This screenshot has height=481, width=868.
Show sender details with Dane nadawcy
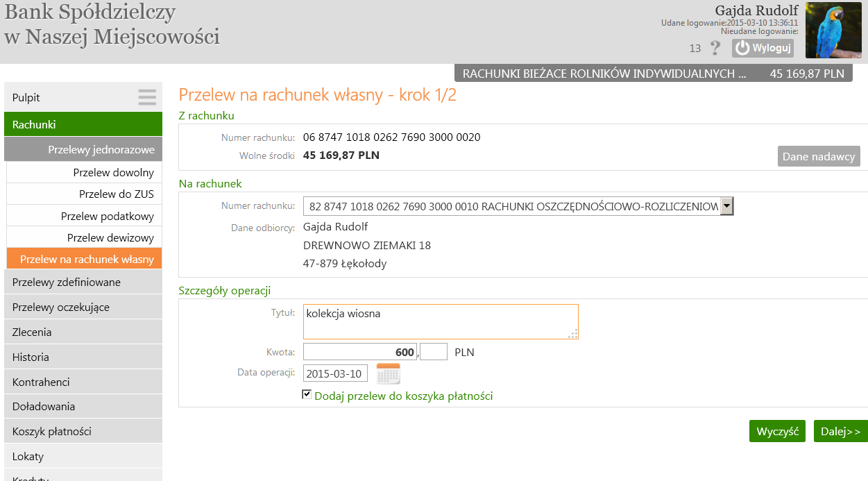(819, 156)
